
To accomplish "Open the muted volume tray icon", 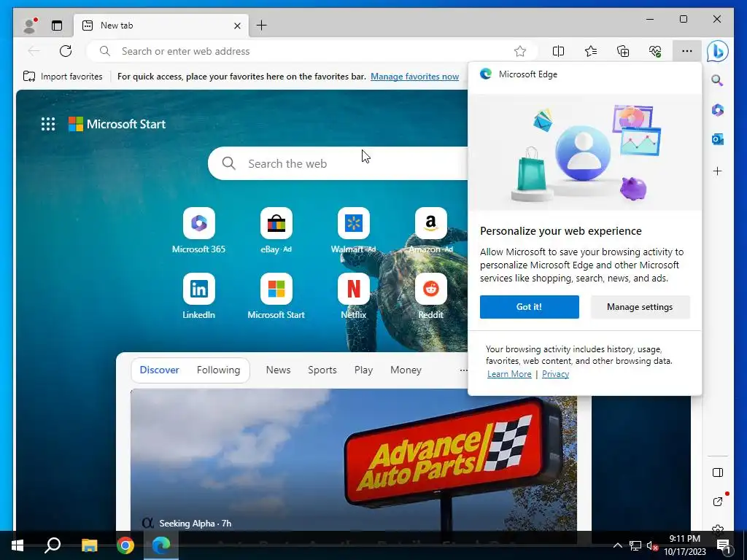I will [653, 545].
